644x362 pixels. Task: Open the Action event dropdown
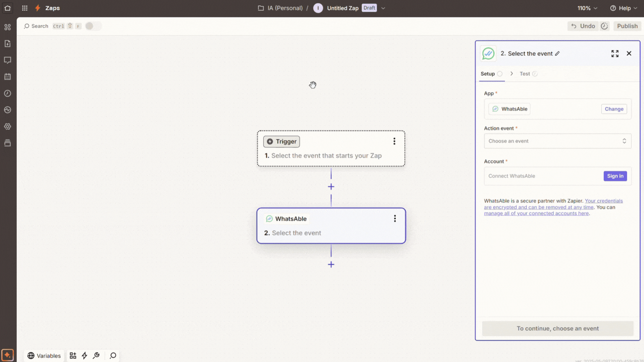tap(558, 141)
